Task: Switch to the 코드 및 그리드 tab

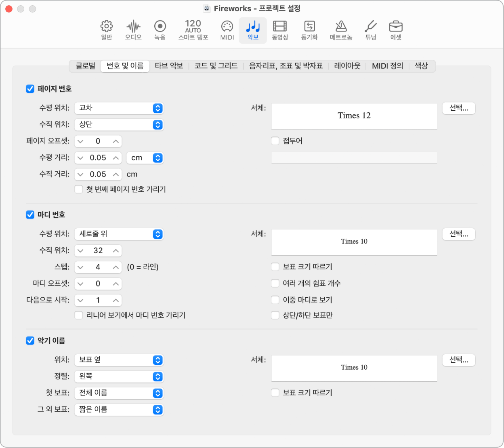Action: [x=216, y=66]
